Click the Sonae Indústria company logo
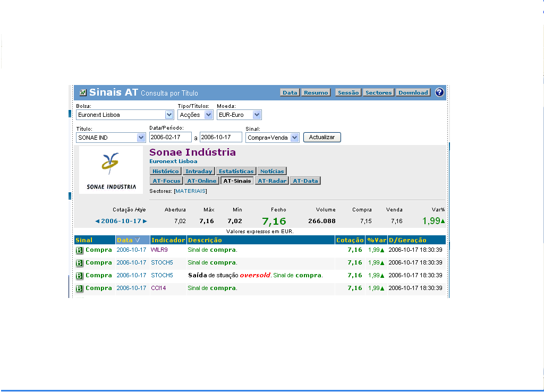The image size is (544, 392). point(111,170)
